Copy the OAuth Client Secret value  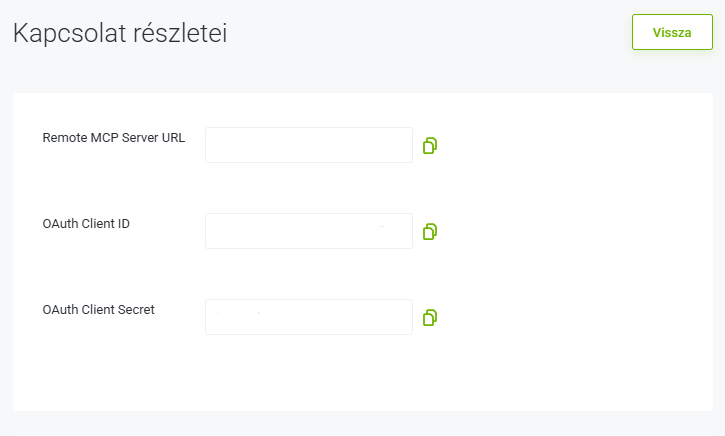tap(430, 318)
